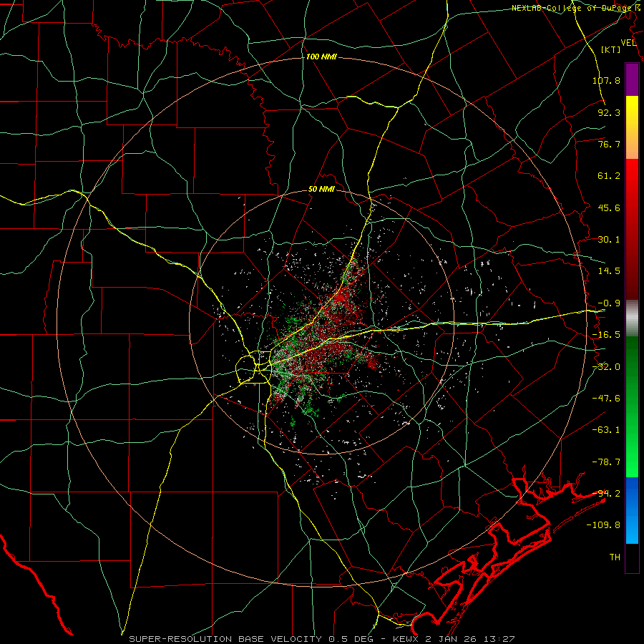Click the -0.9 velocity scale value
The height and width of the screenshot is (644, 644).
[x=609, y=303]
